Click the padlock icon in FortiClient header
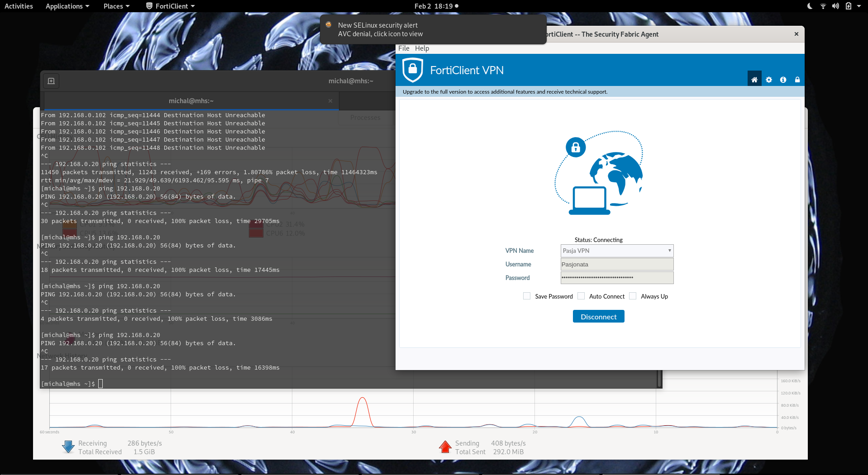Screen dimensions: 868x475 797,80
